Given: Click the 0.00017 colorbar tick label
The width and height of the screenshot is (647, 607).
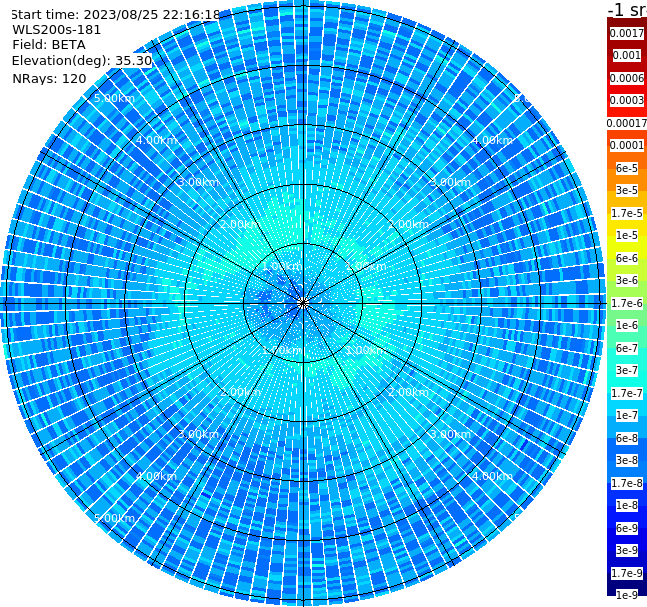Looking at the screenshot, I should [x=627, y=123].
